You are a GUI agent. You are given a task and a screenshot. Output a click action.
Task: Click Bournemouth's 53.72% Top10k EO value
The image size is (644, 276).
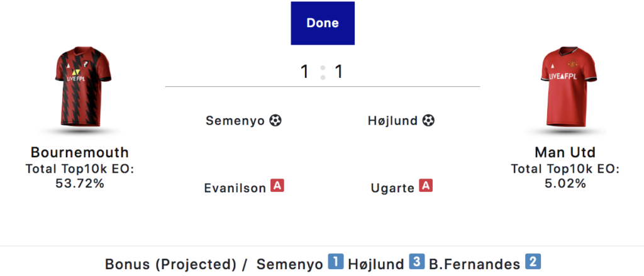(x=80, y=184)
